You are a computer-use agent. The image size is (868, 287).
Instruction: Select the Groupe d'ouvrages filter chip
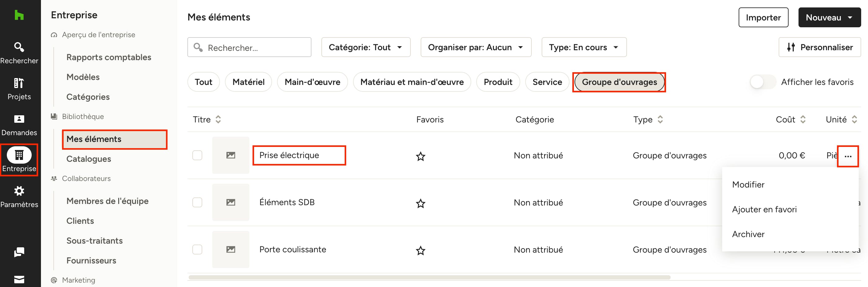point(619,82)
